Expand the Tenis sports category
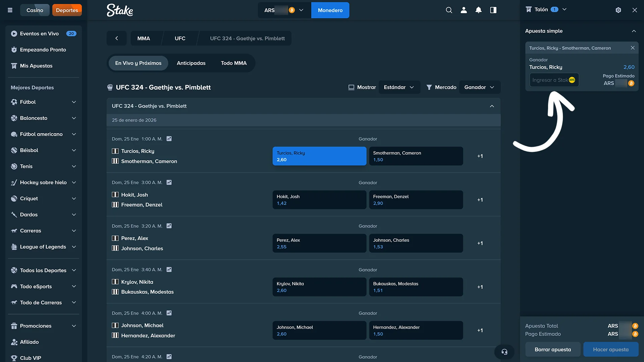 [43, 166]
